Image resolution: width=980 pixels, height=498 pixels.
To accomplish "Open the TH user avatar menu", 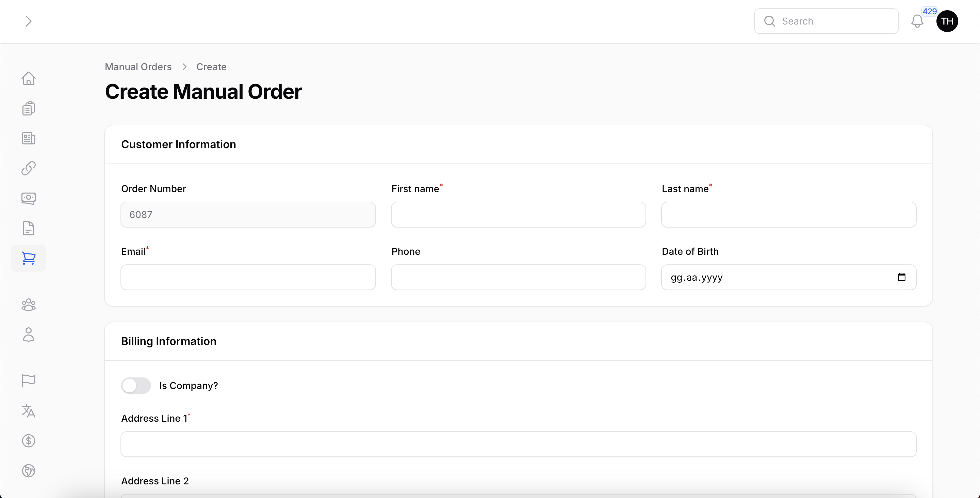I will point(947,21).
